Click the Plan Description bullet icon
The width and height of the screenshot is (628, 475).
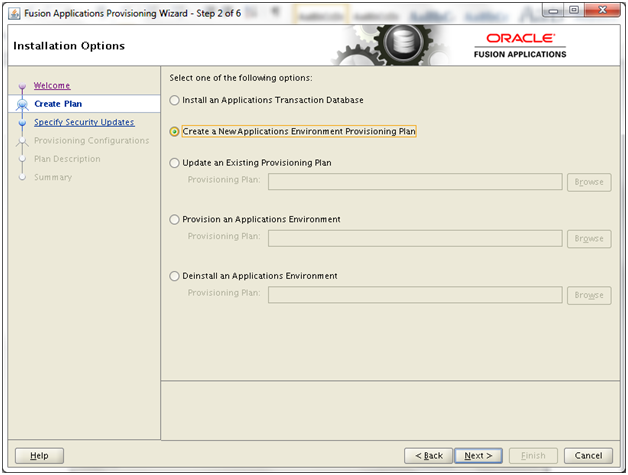(22, 159)
